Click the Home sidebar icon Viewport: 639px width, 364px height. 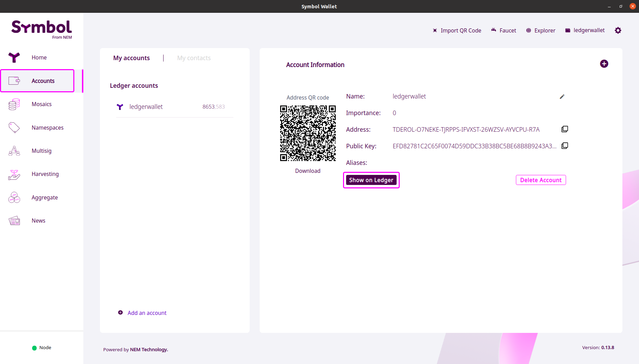pyautogui.click(x=14, y=57)
